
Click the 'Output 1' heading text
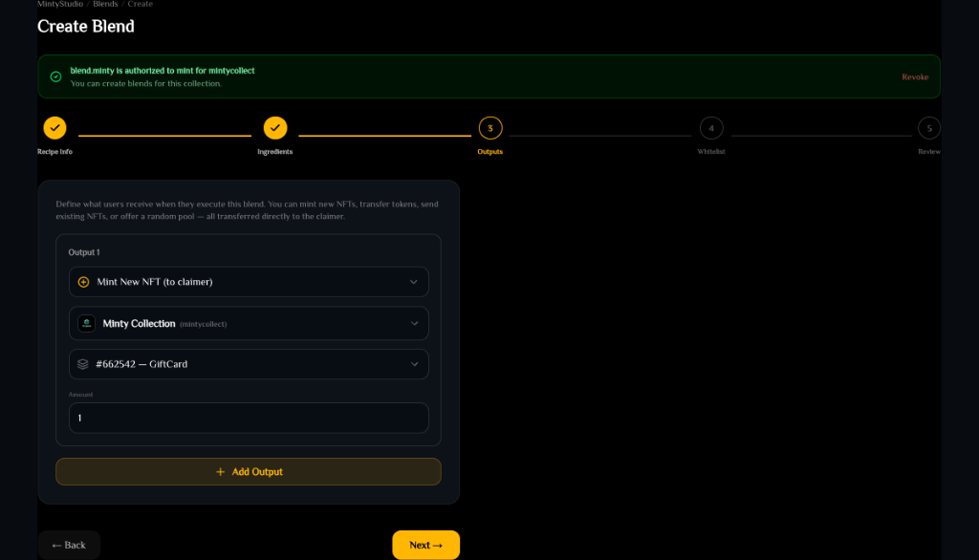coord(84,252)
